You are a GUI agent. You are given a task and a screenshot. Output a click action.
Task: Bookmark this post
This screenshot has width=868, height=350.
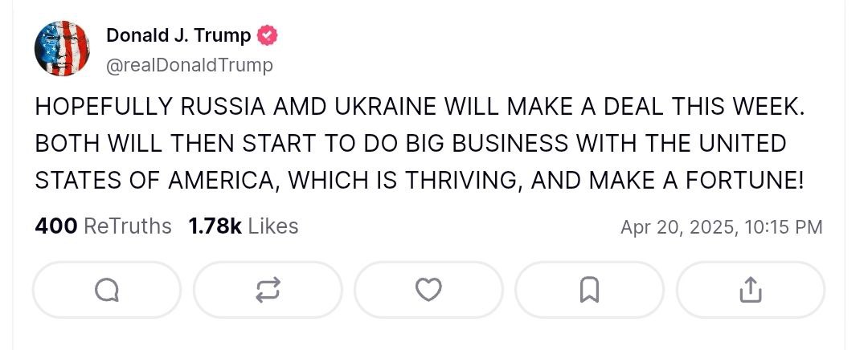coord(589,290)
